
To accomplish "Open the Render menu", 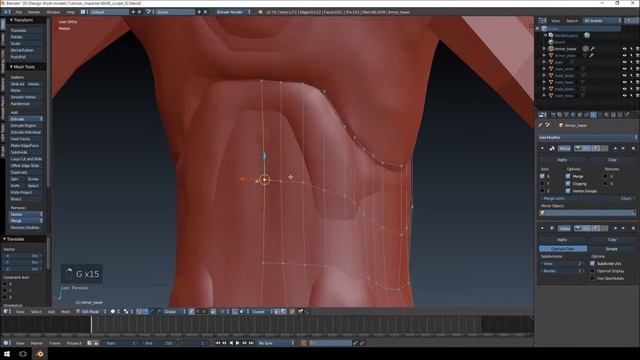I will [x=34, y=12].
